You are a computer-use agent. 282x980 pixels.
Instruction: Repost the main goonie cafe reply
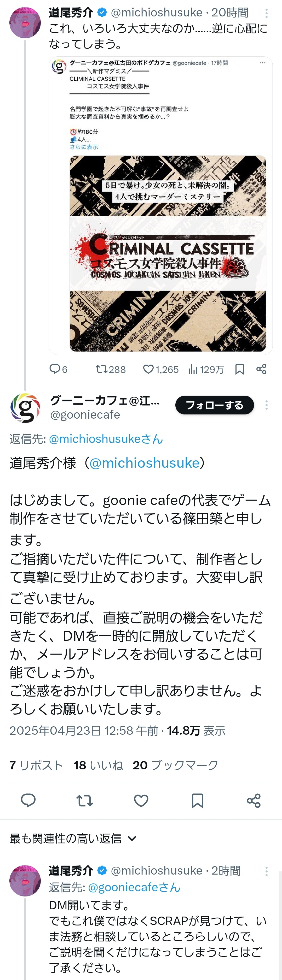click(85, 801)
